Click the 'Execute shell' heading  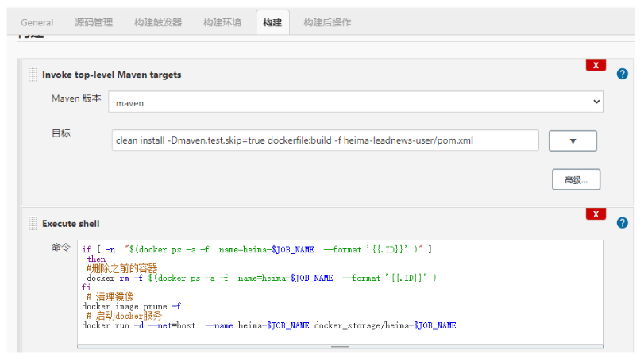pyautogui.click(x=71, y=224)
